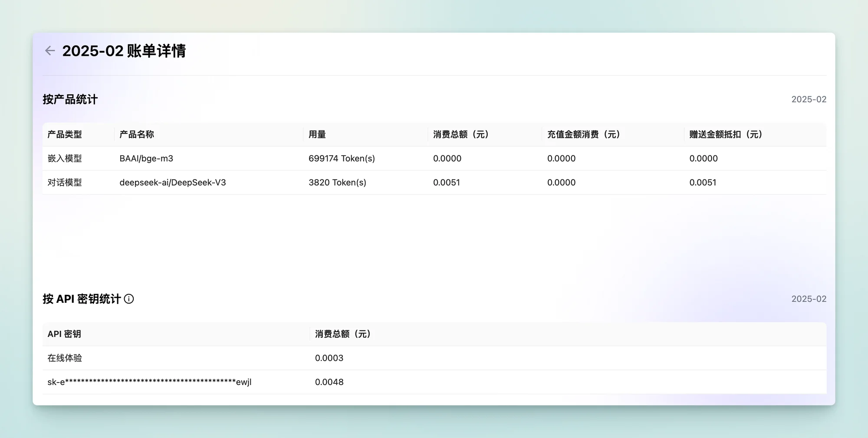The height and width of the screenshot is (438, 868).
Task: Select the BAAI/bge-m3 product name
Action: coord(146,158)
